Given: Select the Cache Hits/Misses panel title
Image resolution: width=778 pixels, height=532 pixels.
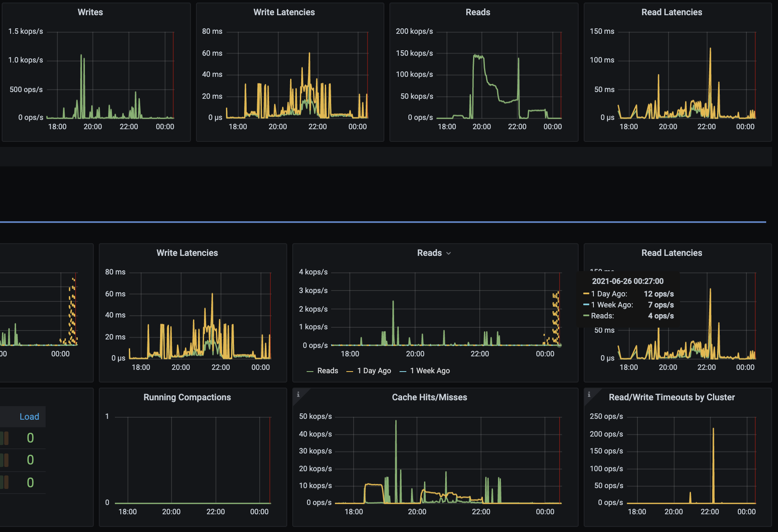Looking at the screenshot, I should [429, 397].
